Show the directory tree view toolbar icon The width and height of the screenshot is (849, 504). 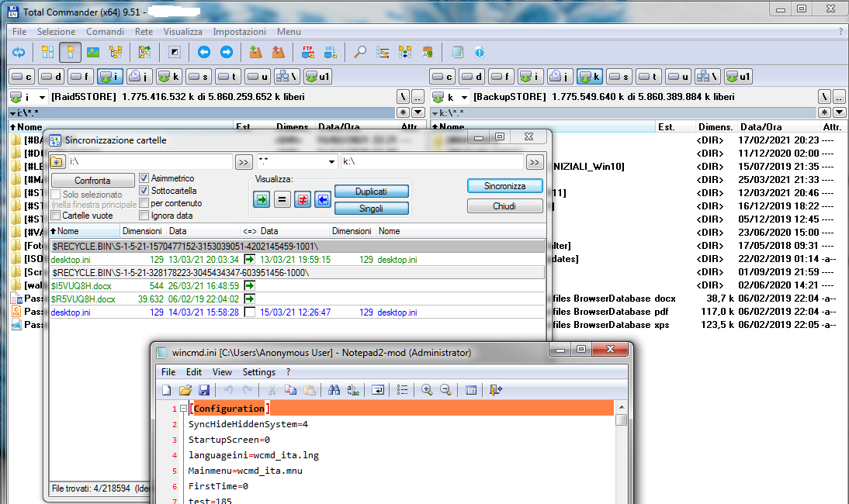click(x=116, y=53)
